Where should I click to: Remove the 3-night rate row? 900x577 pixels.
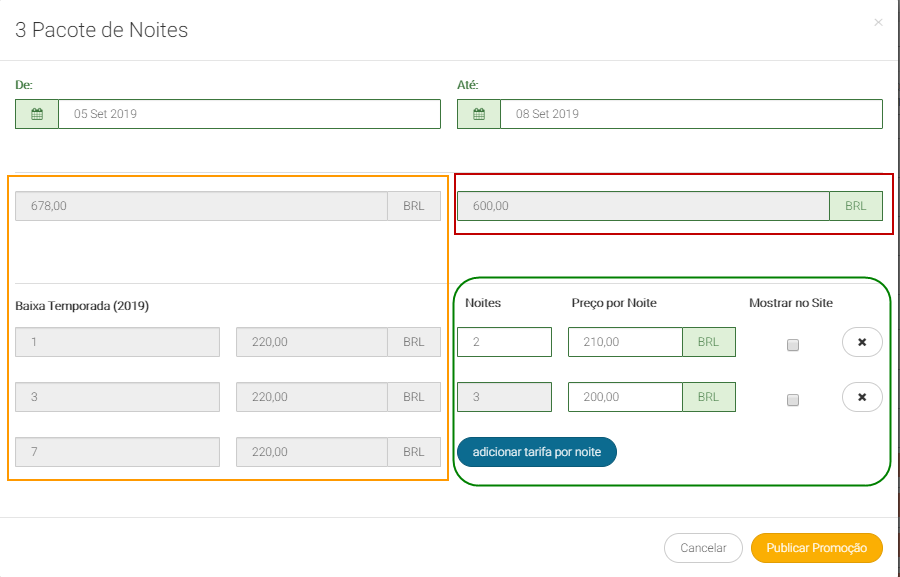click(x=862, y=397)
